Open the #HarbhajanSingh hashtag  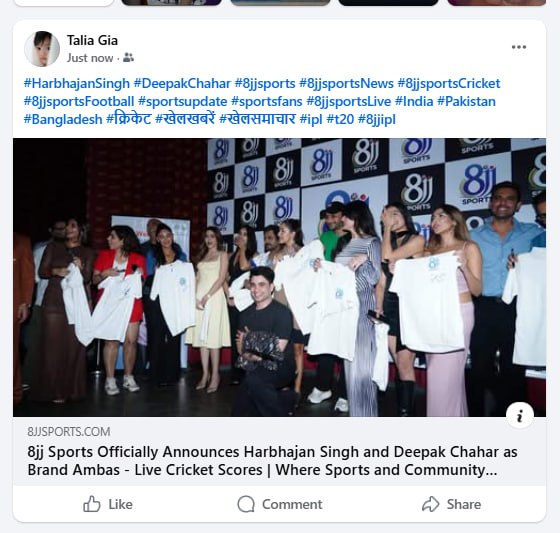[77, 84]
